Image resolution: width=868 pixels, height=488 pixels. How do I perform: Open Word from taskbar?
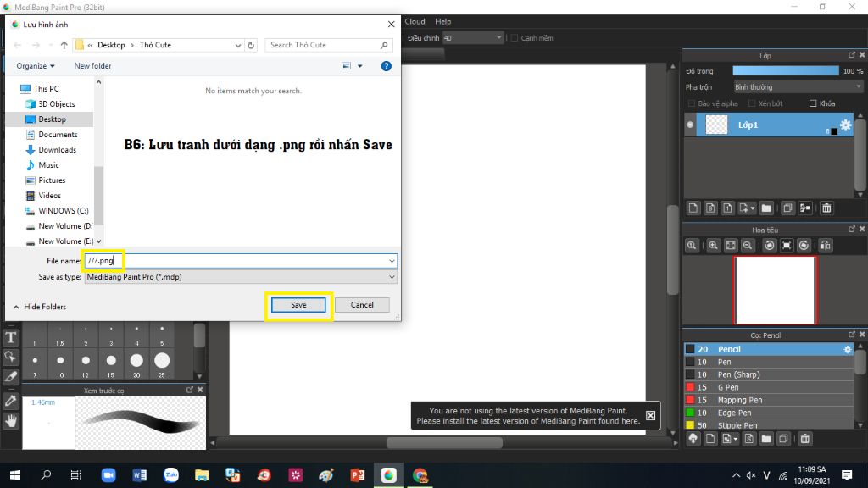point(140,475)
